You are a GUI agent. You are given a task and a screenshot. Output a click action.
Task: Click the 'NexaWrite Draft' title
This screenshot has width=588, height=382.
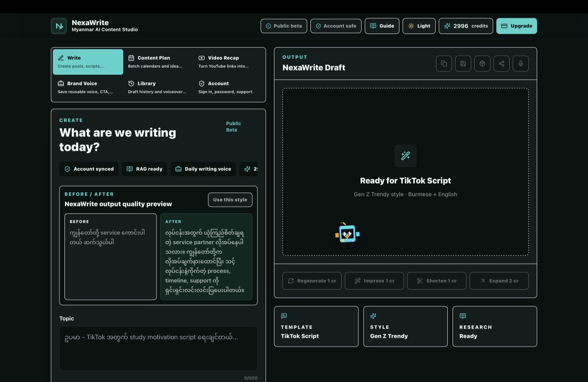coord(314,67)
